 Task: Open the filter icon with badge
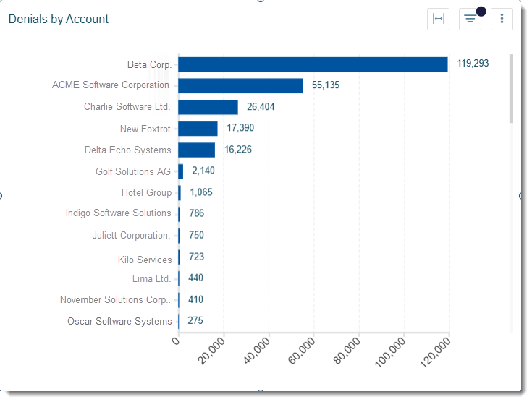pos(470,20)
